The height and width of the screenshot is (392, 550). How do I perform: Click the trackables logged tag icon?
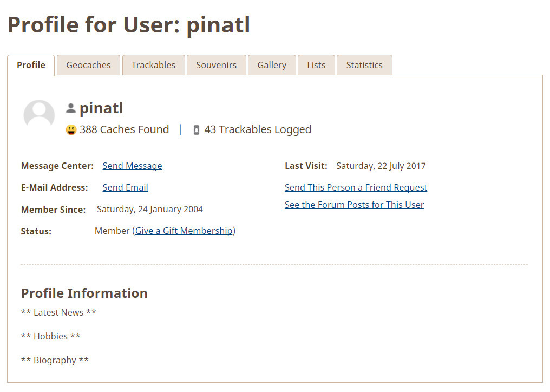[197, 130]
